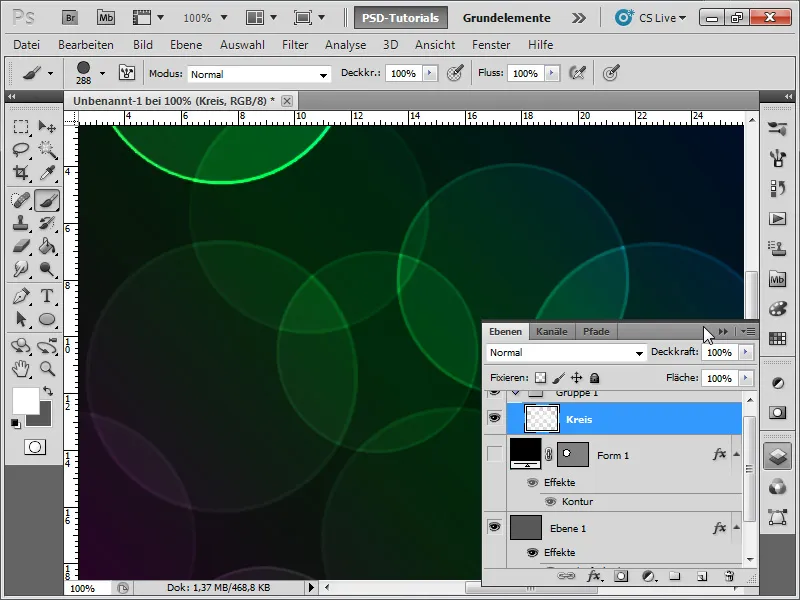This screenshot has height=600, width=800.
Task: Select the 3D Rotate tool
Action: pyautogui.click(x=21, y=346)
